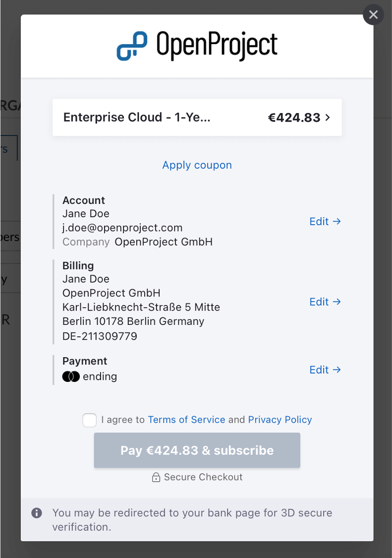The height and width of the screenshot is (558, 392).
Task: Click the arrow icon next to Account Edit
Action: pos(338,221)
